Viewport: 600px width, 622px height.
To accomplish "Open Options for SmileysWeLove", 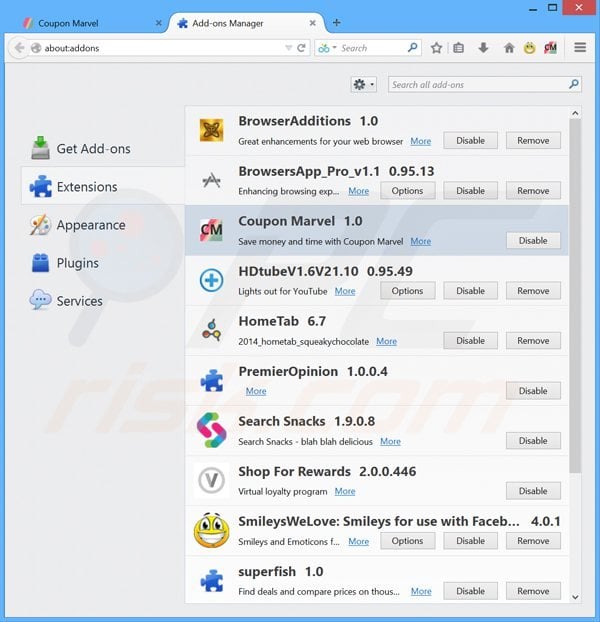I will pos(407,541).
